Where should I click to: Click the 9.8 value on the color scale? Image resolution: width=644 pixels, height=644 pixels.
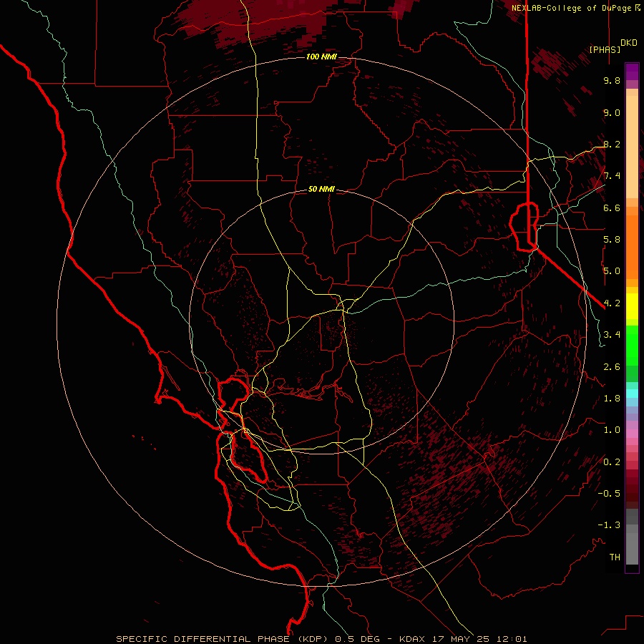[x=612, y=80]
